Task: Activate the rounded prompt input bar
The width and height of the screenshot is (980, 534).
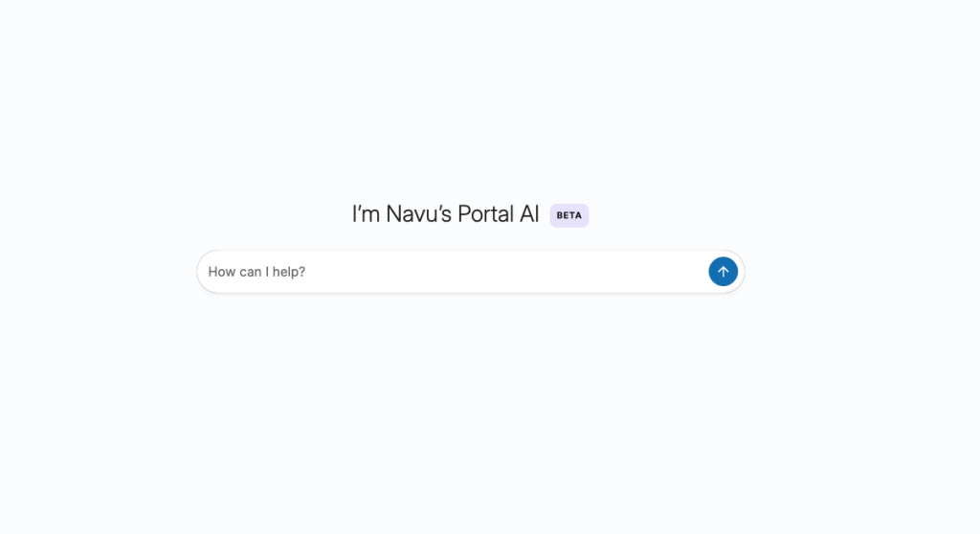Action: click(450, 272)
